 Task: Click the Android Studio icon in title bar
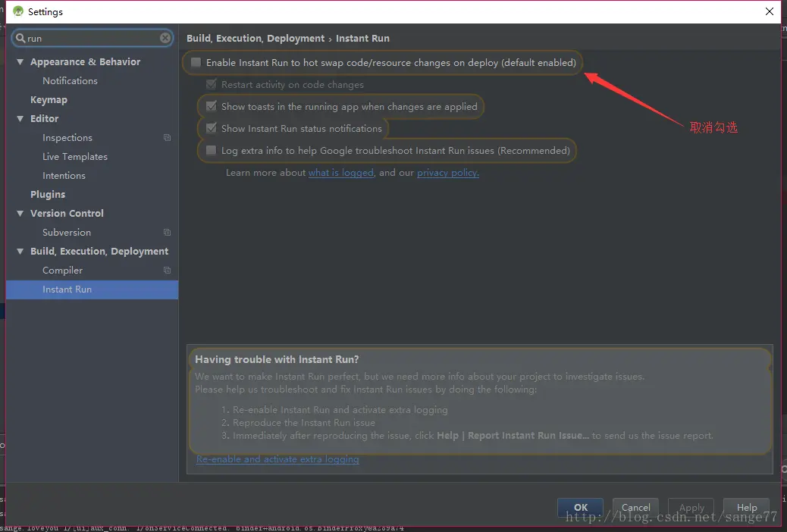pos(18,11)
